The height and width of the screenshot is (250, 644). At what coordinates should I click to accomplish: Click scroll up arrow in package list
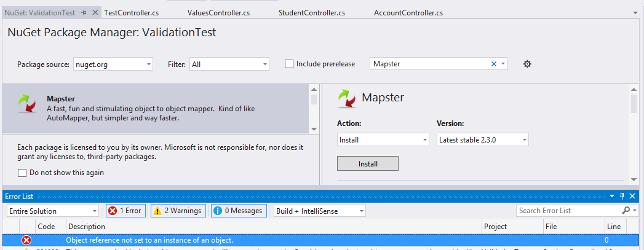pyautogui.click(x=314, y=89)
